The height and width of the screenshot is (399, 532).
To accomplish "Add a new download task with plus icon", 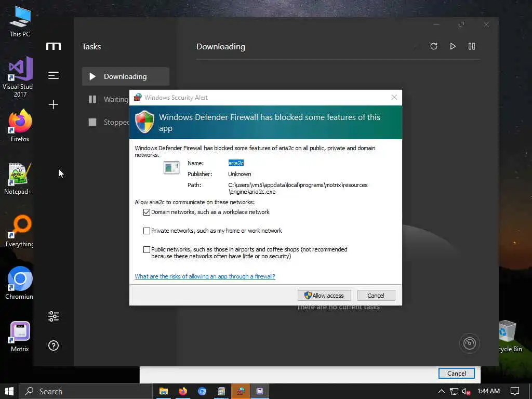I will [x=54, y=104].
